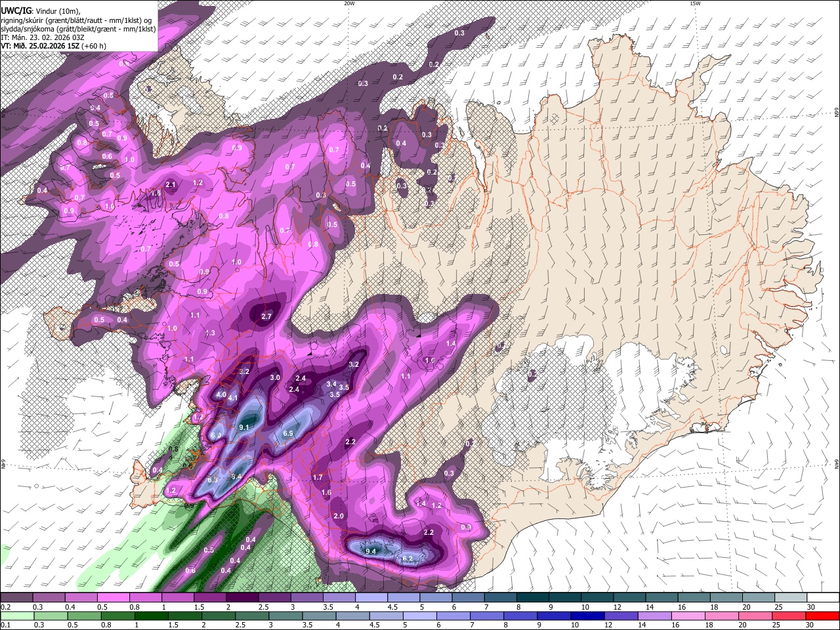Click the '8.2' precipitation value near south coast

click(x=408, y=558)
